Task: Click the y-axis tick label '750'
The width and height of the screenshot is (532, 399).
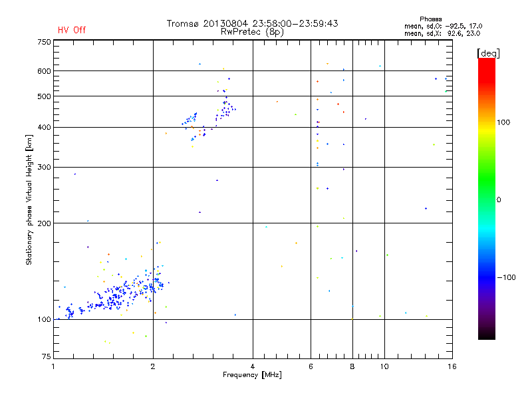Action: (x=44, y=42)
